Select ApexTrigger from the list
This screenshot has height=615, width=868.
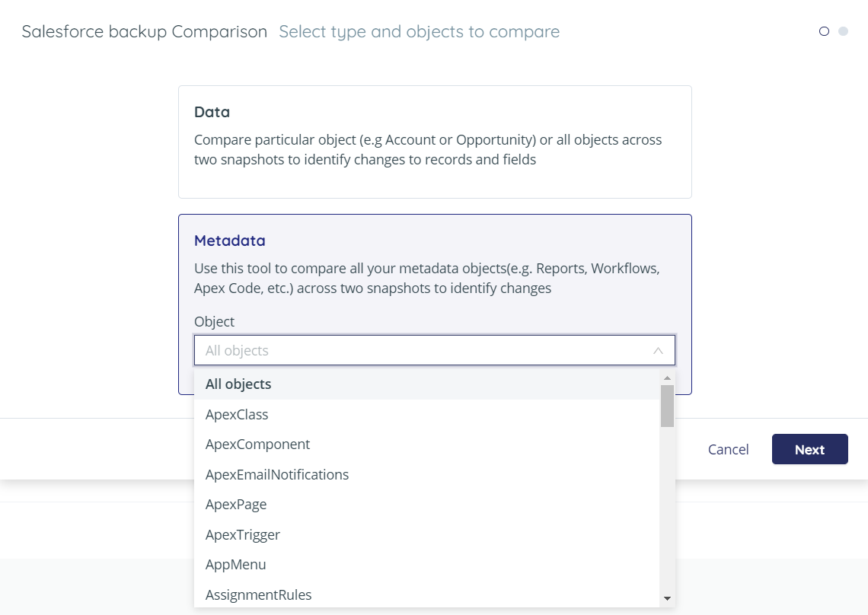pos(242,534)
